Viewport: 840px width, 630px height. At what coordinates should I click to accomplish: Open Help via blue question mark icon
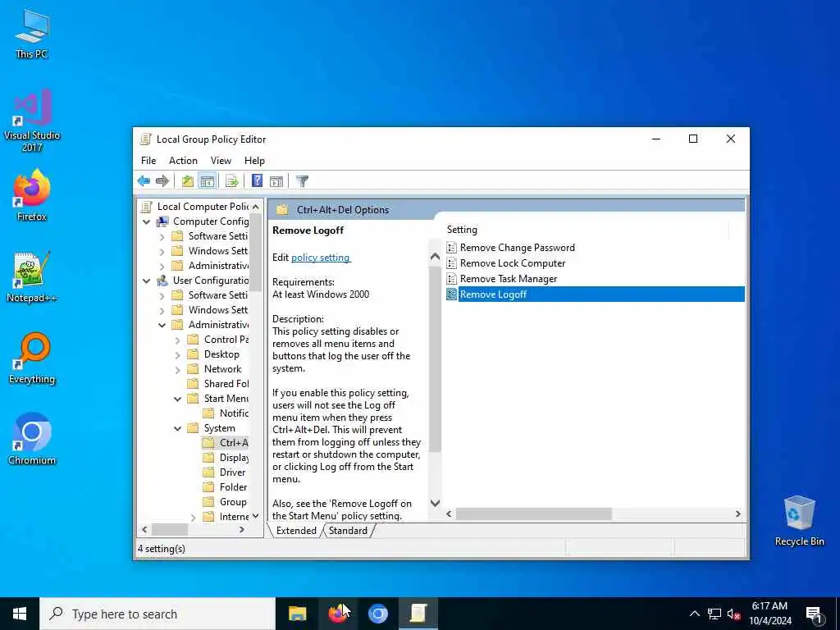(257, 181)
